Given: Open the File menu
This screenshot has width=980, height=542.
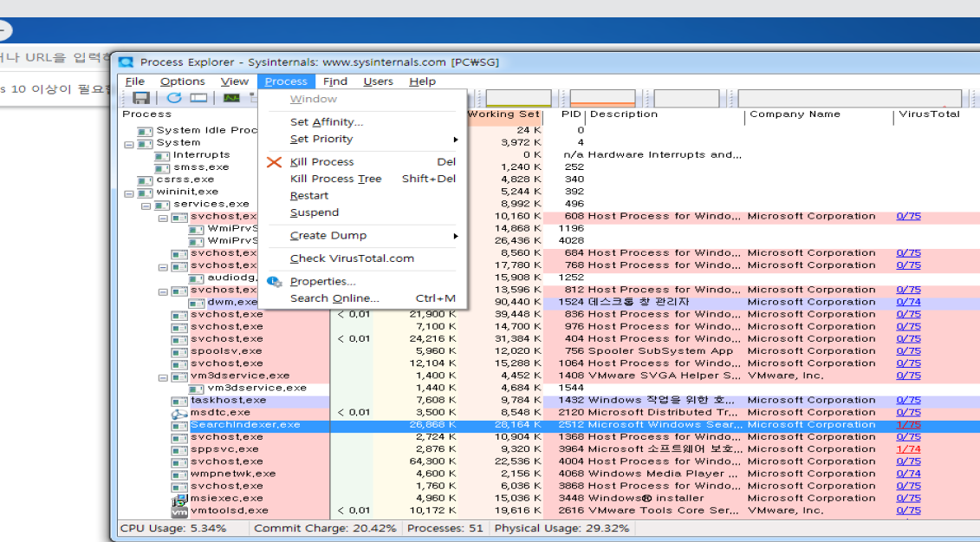Looking at the screenshot, I should (x=134, y=82).
